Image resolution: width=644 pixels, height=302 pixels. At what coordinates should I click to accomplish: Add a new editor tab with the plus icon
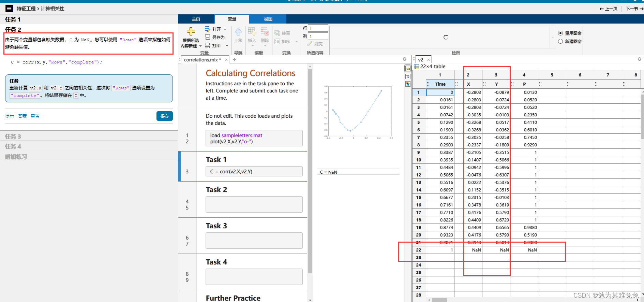(x=235, y=59)
